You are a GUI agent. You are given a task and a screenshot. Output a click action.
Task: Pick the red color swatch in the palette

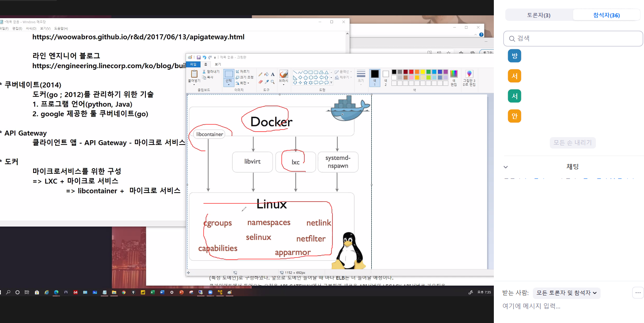pos(411,72)
